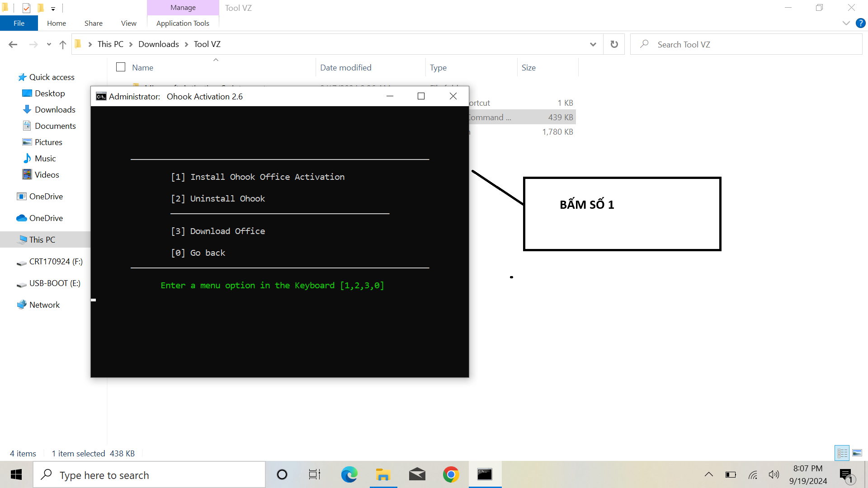The height and width of the screenshot is (488, 868).
Task: Open the Windows Start menu
Action: (16, 474)
